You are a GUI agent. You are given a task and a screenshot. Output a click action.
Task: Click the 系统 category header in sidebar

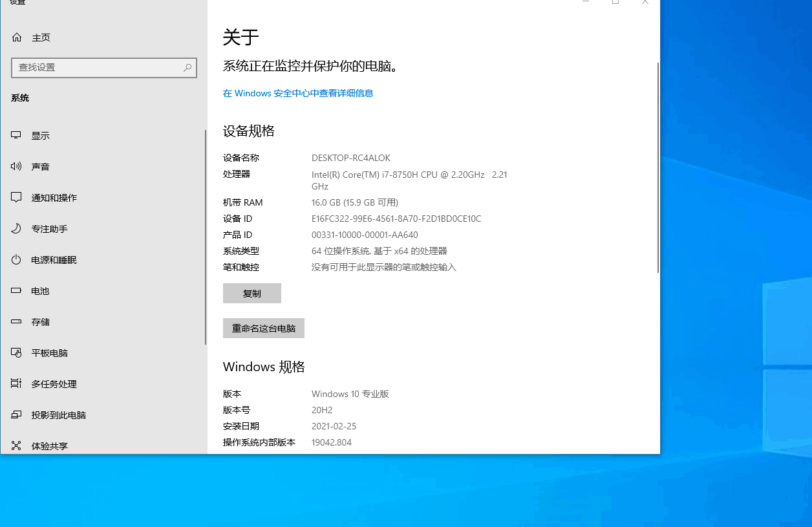20,98
